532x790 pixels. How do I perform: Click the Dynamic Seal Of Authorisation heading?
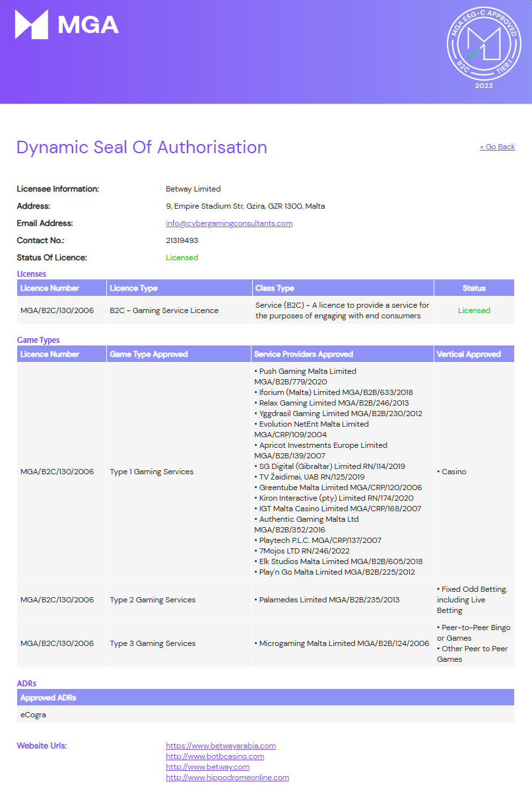142,147
